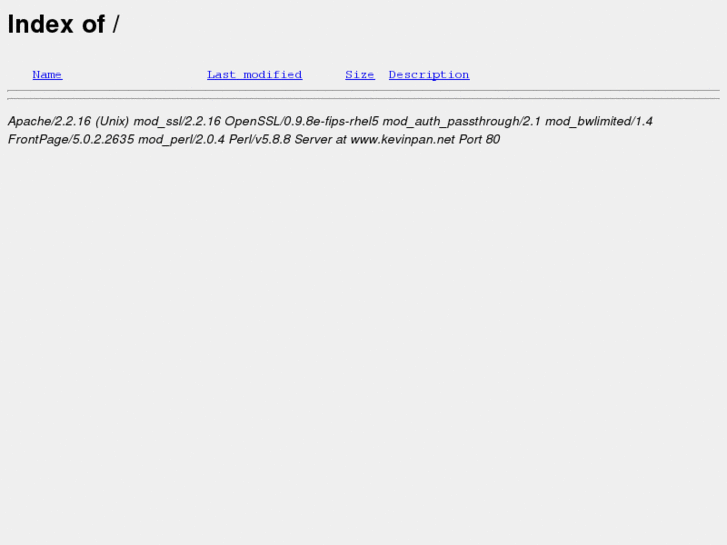Sort the listing by Last modified
The height and width of the screenshot is (545, 727).
point(255,75)
